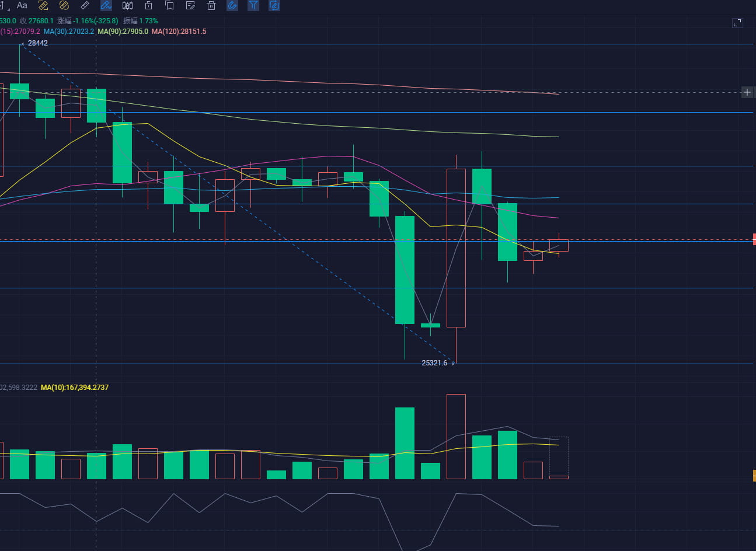Toggle the magnet snap mode
Image resolution: width=756 pixels, height=551 pixels.
coord(232,5)
